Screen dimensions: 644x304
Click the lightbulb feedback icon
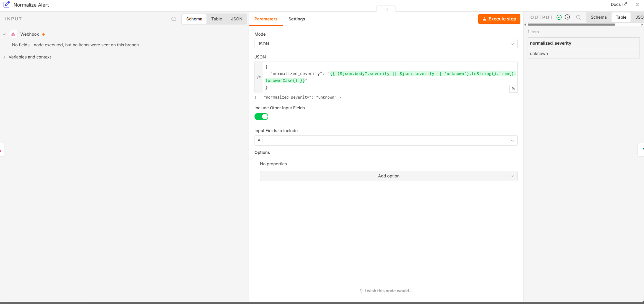tap(361, 291)
